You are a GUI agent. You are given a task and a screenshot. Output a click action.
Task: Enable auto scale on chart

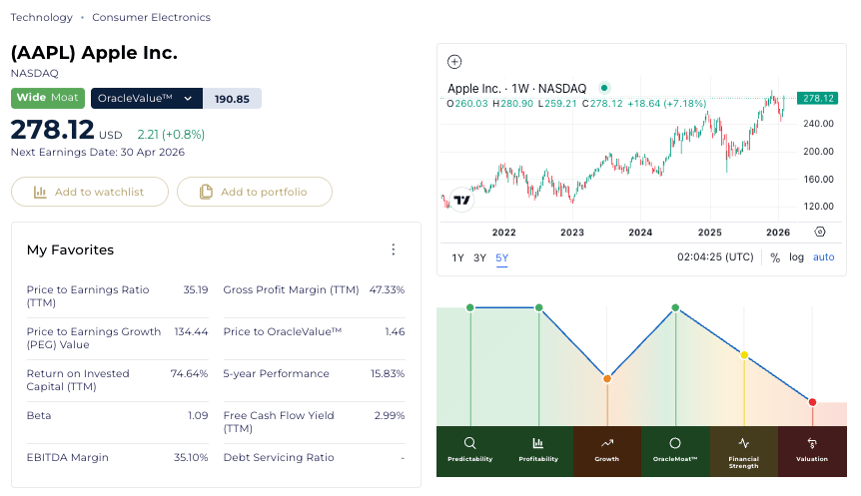(x=823, y=258)
